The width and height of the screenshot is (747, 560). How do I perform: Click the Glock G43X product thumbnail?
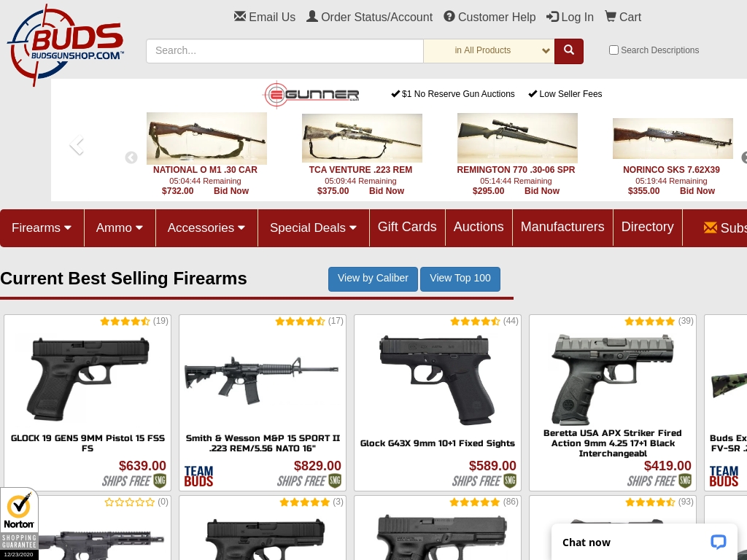tap(438, 379)
